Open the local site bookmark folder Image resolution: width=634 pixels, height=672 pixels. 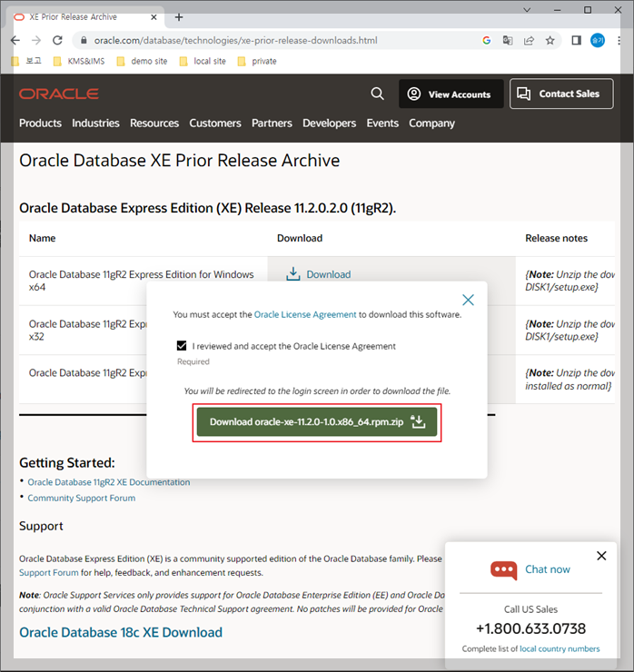point(203,61)
